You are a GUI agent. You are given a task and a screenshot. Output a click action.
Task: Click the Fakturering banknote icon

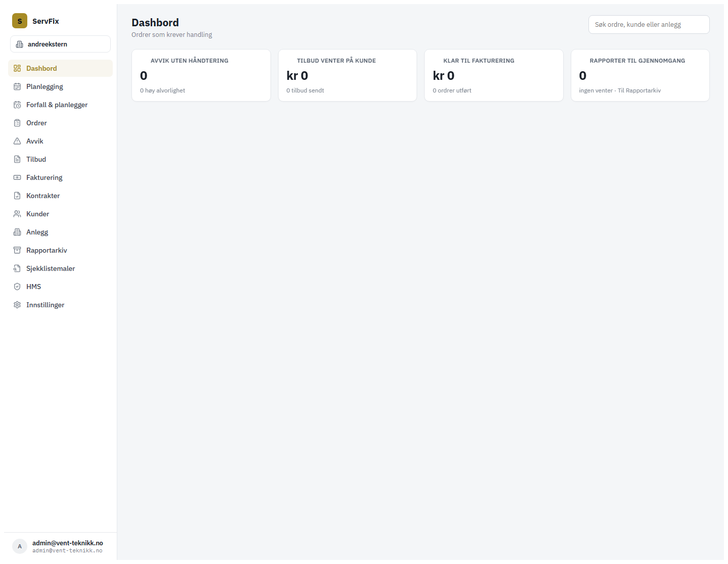(x=17, y=177)
